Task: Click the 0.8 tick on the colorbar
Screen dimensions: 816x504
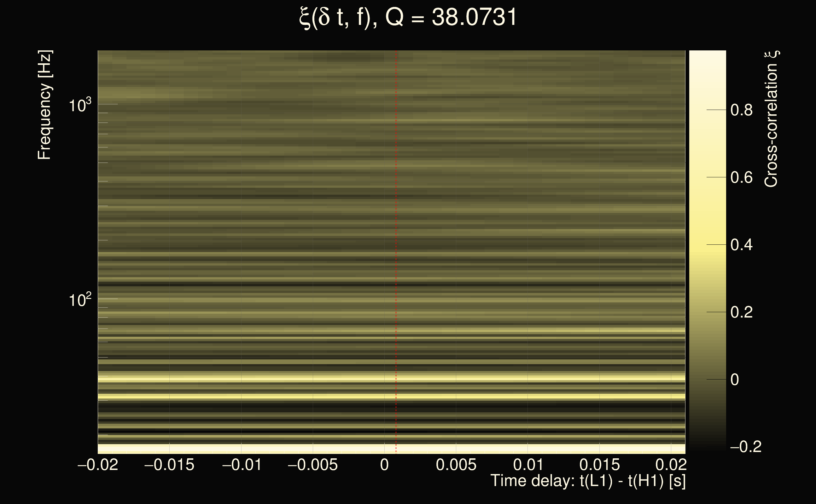Action: tap(741, 110)
